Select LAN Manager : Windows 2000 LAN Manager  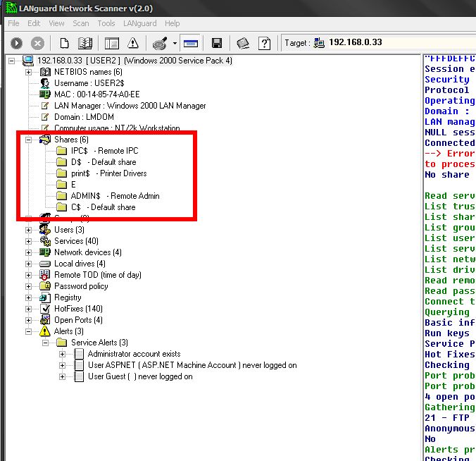[130, 106]
